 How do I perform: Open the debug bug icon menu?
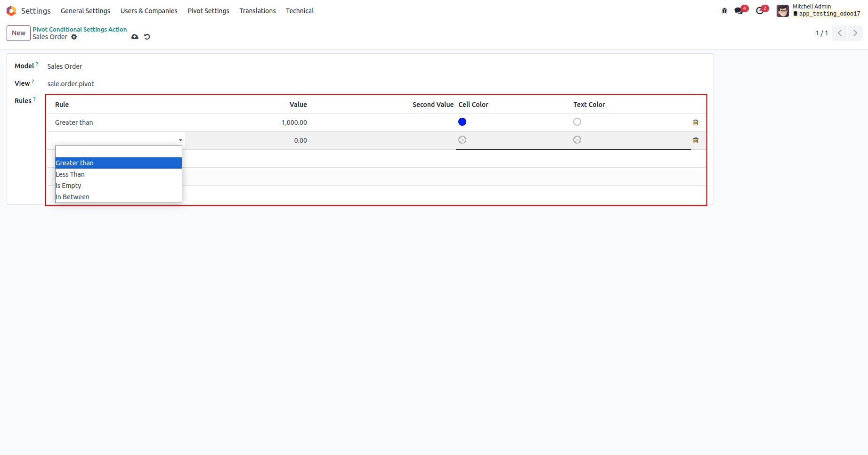coord(724,11)
